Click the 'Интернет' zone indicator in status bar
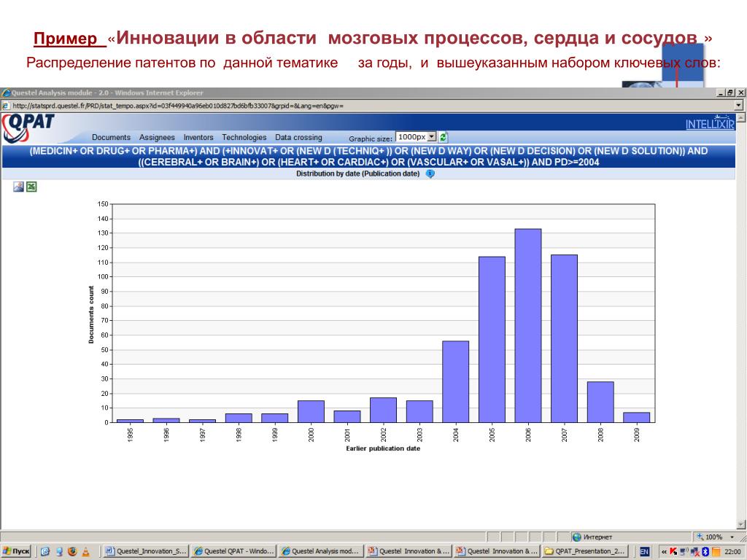Viewport: 747px width, 560px height. [592, 537]
